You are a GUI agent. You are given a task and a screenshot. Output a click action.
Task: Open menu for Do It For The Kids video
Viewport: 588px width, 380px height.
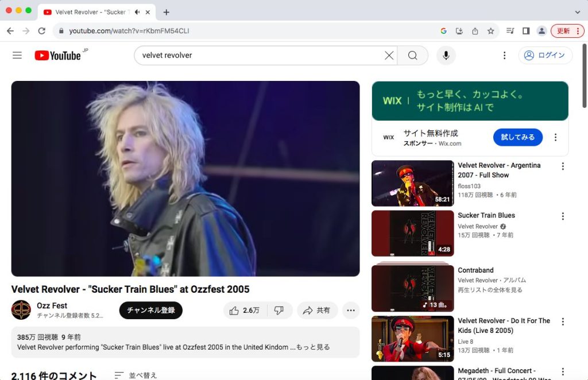[563, 321]
